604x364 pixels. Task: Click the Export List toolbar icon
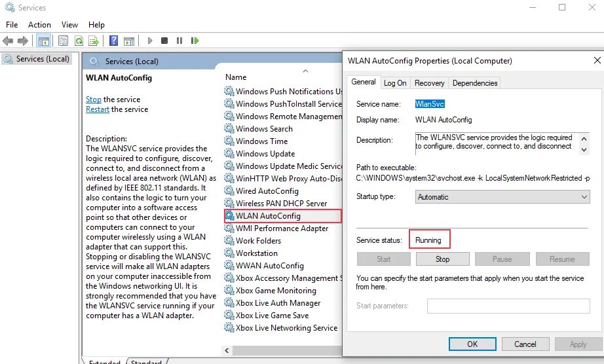[x=94, y=41]
